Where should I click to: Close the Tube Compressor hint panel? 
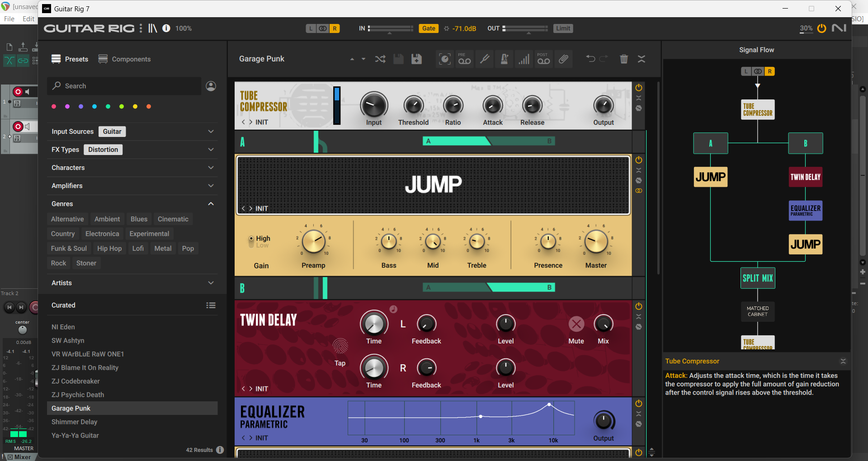tap(843, 361)
